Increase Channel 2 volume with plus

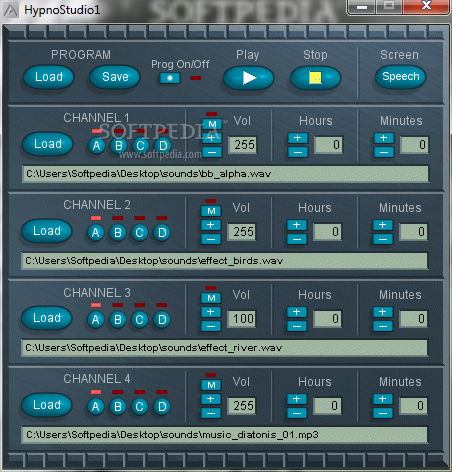[x=211, y=225]
